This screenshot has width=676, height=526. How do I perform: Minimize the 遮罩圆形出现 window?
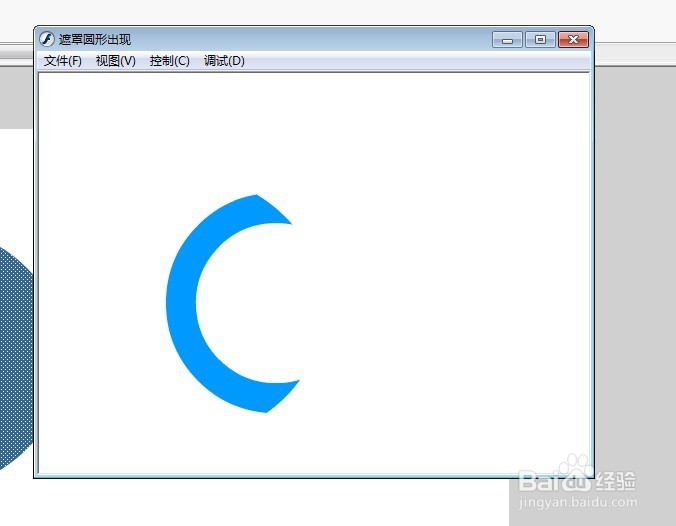pyautogui.click(x=507, y=40)
